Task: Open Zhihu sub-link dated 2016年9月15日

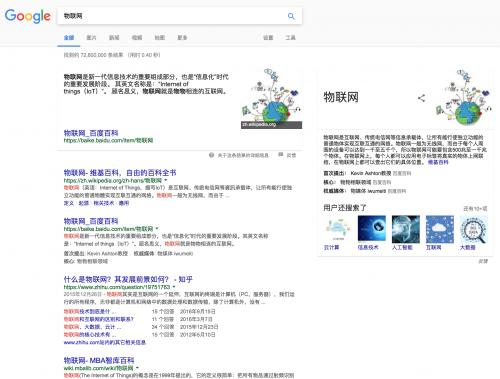Action: pos(90,312)
